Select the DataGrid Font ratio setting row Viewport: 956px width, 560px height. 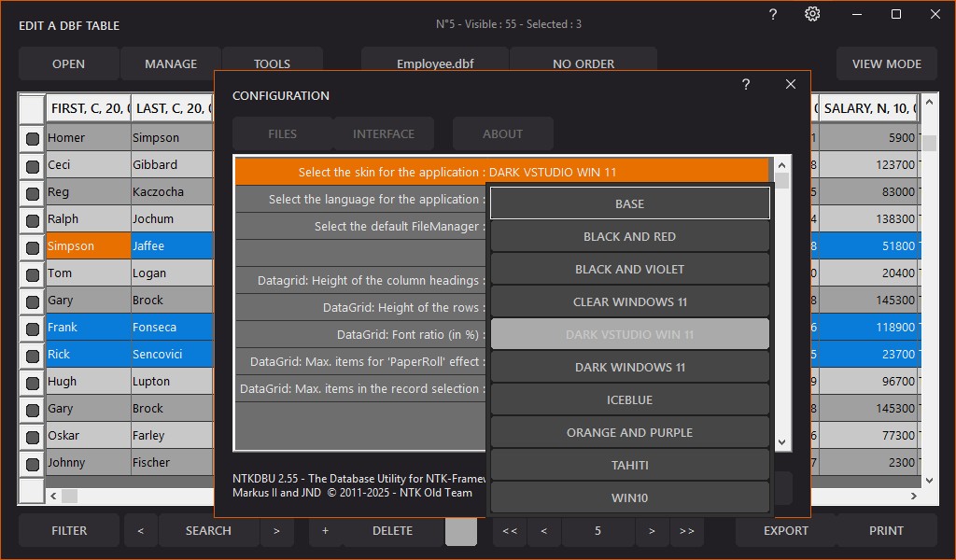(361, 334)
